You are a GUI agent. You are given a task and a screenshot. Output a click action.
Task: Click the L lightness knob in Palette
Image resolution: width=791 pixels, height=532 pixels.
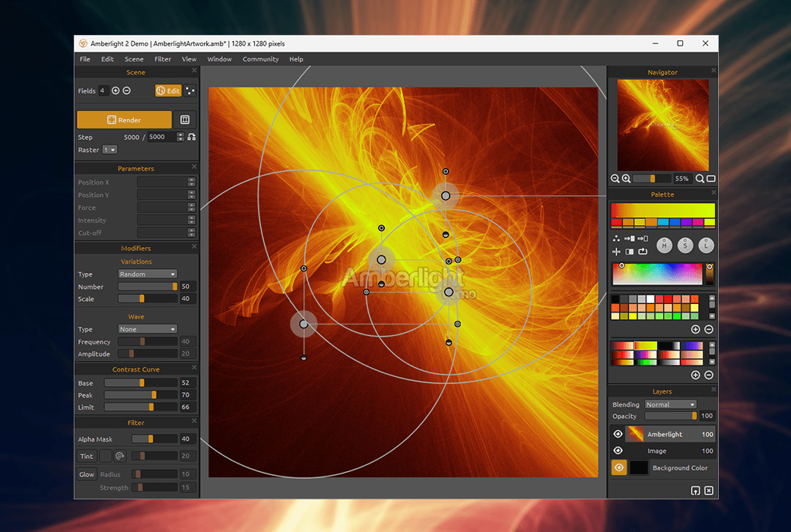coord(706,245)
